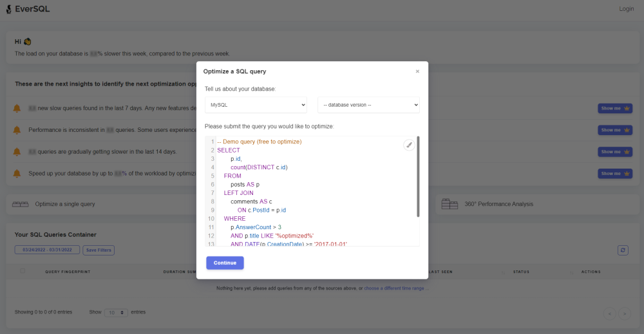
Task: Click the format query brush icon in editor
Action: (x=409, y=145)
